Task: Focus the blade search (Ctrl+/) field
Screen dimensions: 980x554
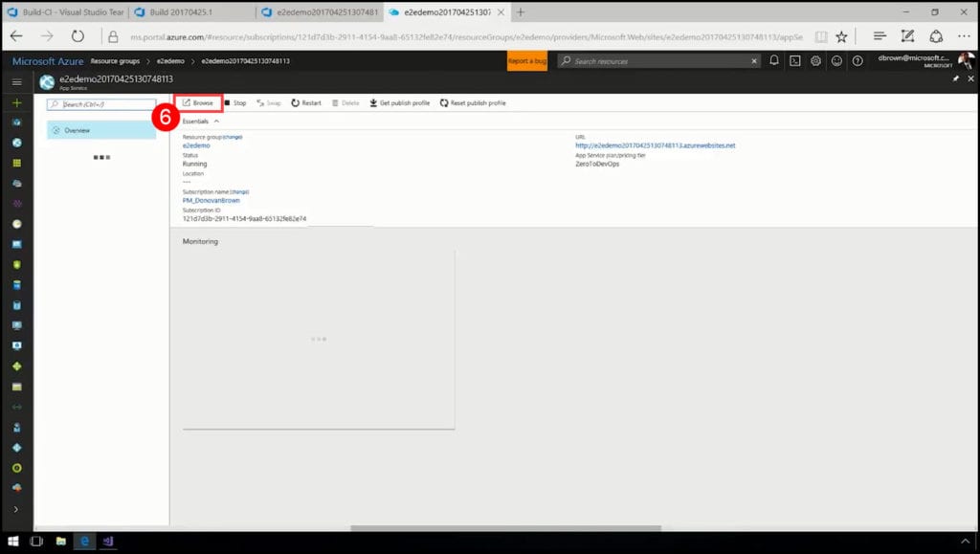Action: (101, 104)
